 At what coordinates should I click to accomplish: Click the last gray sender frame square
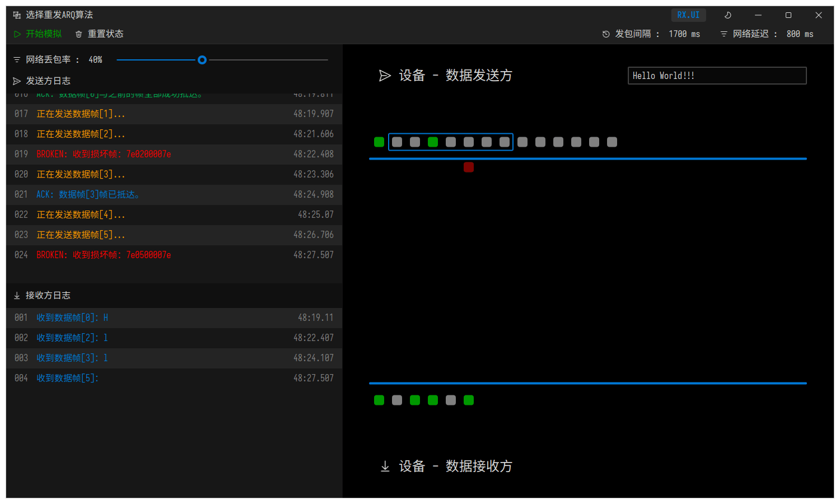pos(612,142)
